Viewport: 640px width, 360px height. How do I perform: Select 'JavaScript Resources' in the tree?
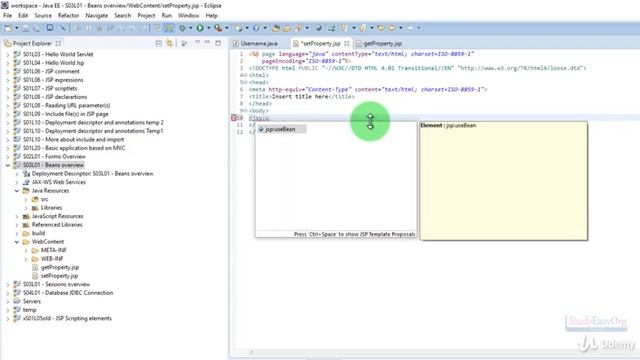57,216
